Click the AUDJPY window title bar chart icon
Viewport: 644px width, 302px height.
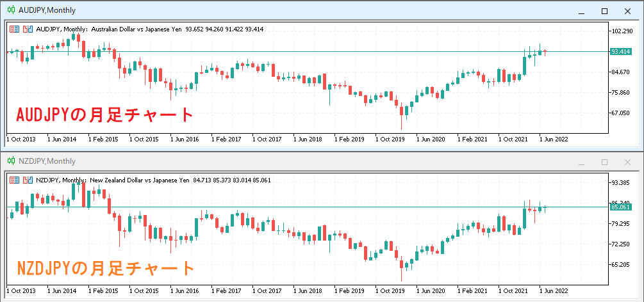pyautogui.click(x=12, y=10)
